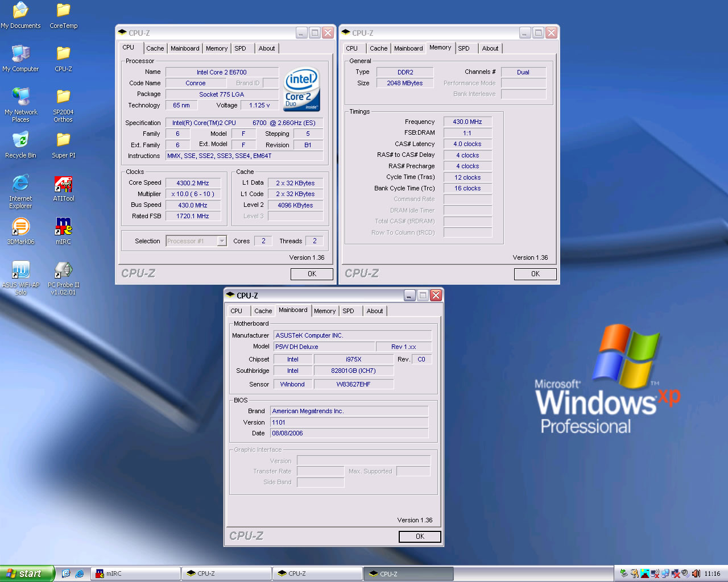The width and height of the screenshot is (728, 582).
Task: Select the ASUS WiFi-AP Solo shortcut
Action: (x=20, y=277)
